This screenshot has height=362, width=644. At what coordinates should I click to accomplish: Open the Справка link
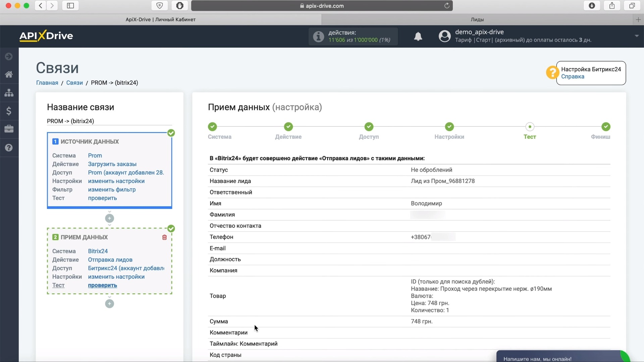573,76
